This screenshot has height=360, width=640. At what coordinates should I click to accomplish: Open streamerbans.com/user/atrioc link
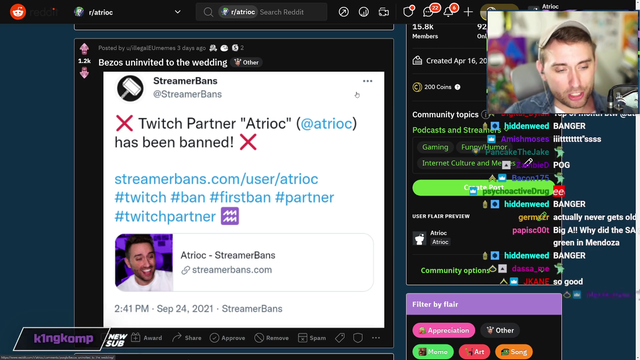tap(216, 179)
